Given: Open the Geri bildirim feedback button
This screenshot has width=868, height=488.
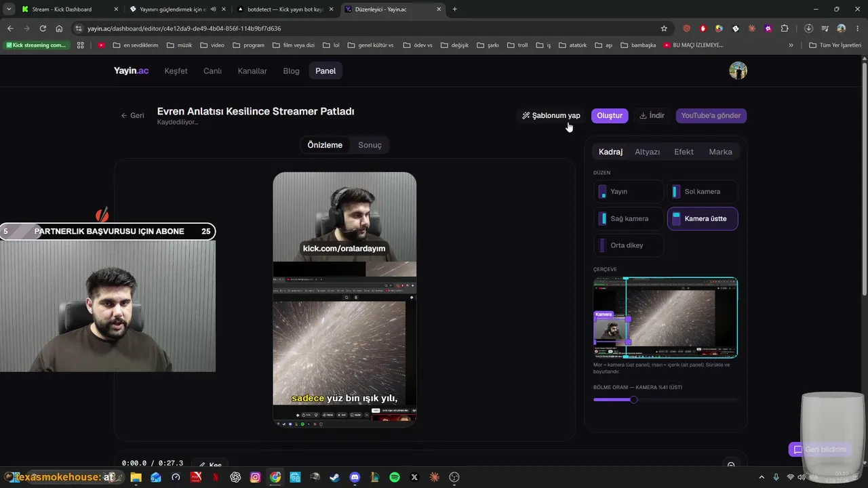Looking at the screenshot, I should coord(820,449).
